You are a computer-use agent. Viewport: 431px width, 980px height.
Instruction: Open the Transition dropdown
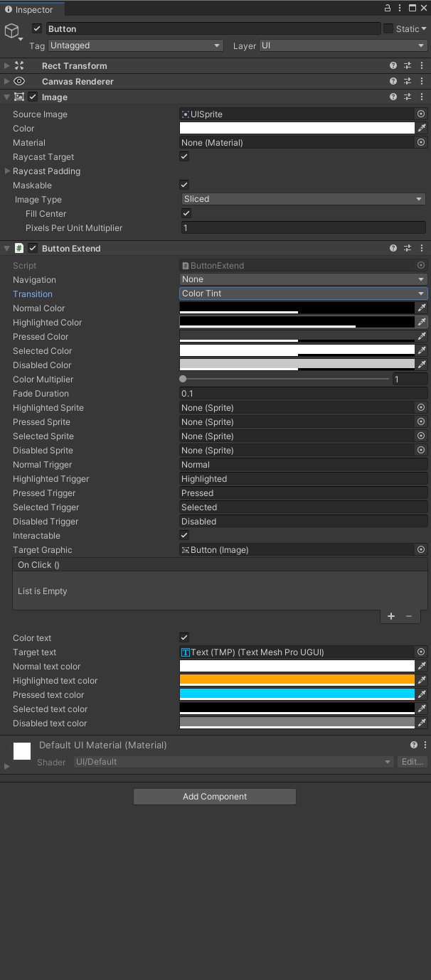[x=303, y=294]
